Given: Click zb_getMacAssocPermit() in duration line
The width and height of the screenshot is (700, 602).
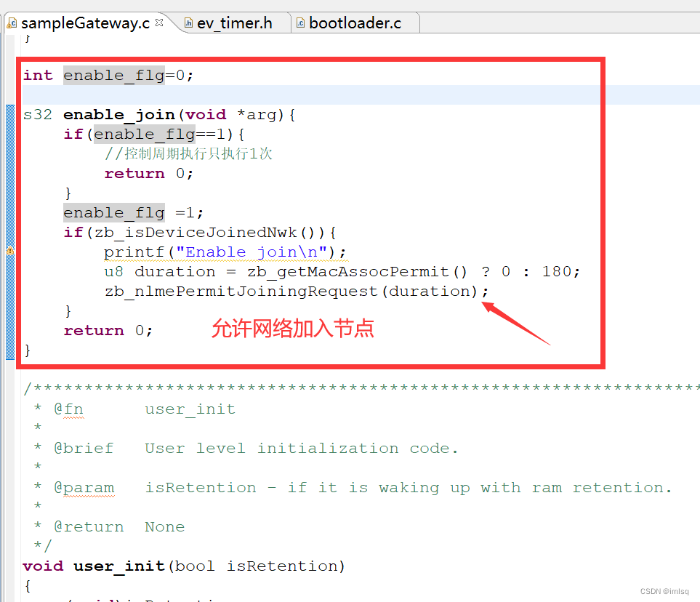Looking at the screenshot, I should [x=357, y=271].
